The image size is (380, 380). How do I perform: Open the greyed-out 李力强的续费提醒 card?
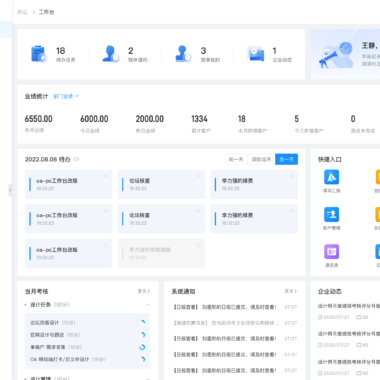tap(161, 253)
